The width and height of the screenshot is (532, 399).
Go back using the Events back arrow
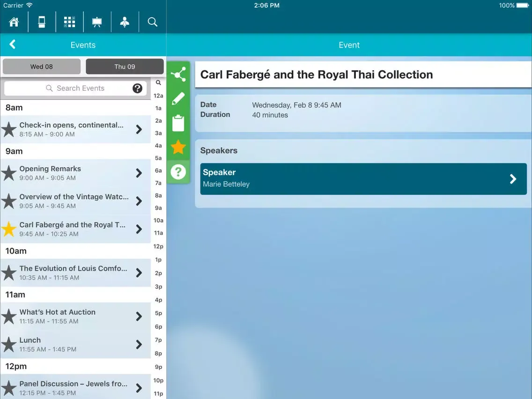13,44
